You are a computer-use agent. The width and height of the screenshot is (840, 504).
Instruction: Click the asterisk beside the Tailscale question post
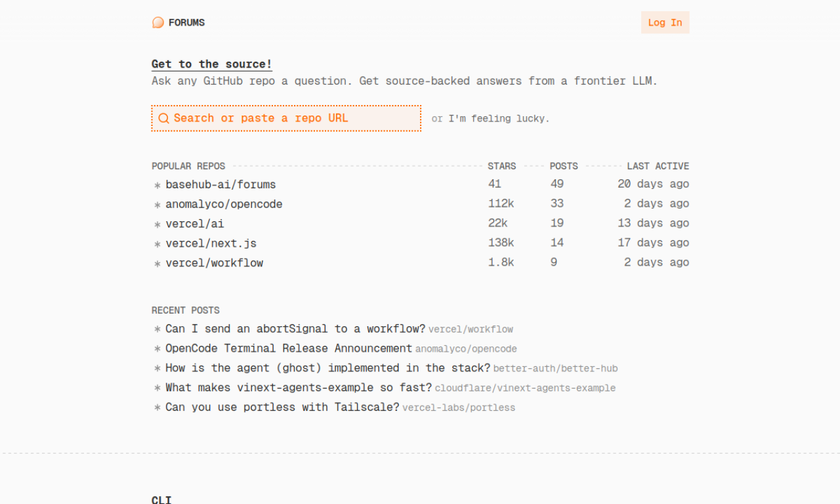[x=157, y=407]
